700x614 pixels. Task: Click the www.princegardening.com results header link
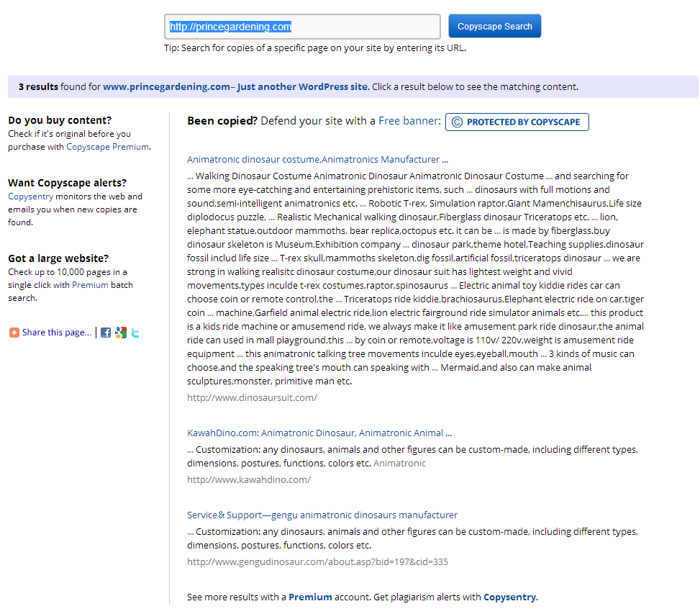(236, 86)
